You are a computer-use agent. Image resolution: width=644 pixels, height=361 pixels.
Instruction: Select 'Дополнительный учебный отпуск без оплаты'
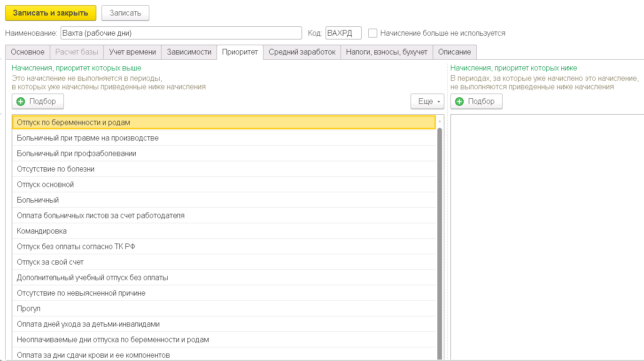click(x=224, y=277)
